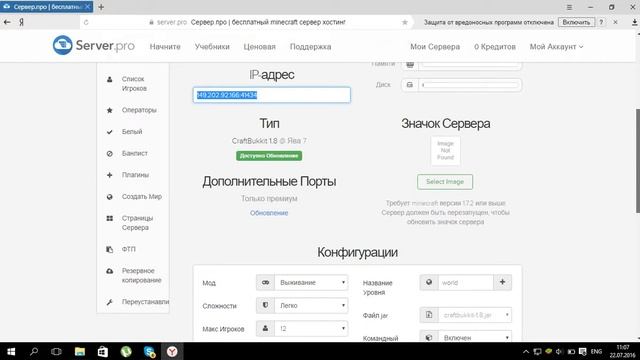This screenshot has width=640, height=360.
Task: Click the Select Image button
Action: [445, 182]
